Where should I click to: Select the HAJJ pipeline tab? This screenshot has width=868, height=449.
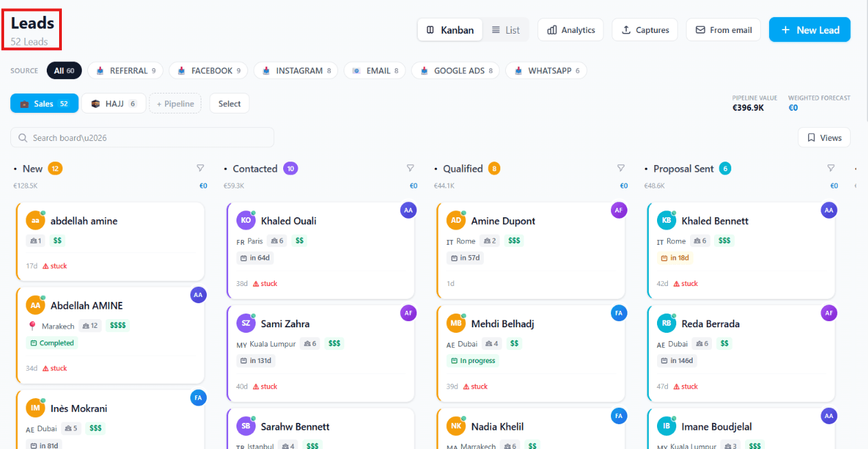click(114, 104)
